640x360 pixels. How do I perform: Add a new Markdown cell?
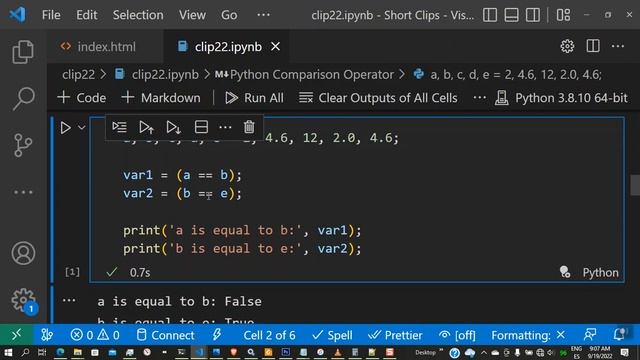pos(161,98)
